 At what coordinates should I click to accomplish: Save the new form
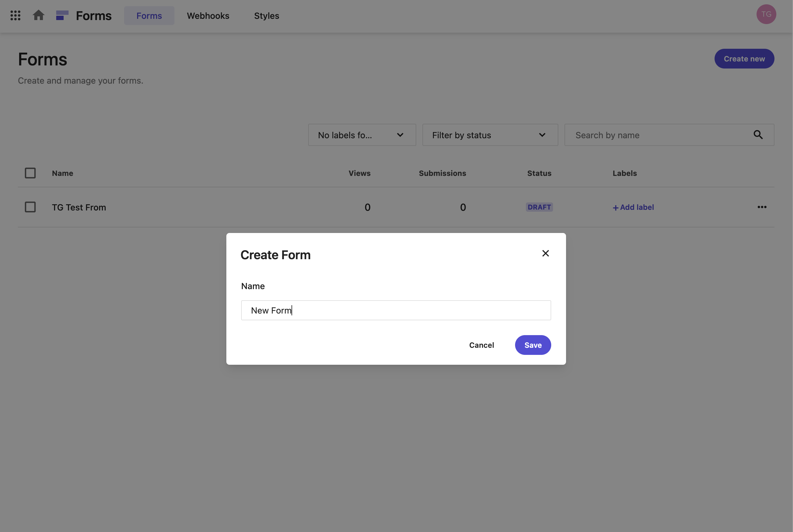point(533,345)
